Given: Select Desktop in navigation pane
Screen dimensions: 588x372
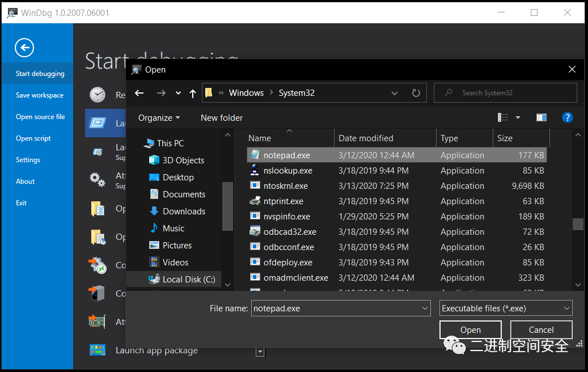Looking at the screenshot, I should click(171, 177).
